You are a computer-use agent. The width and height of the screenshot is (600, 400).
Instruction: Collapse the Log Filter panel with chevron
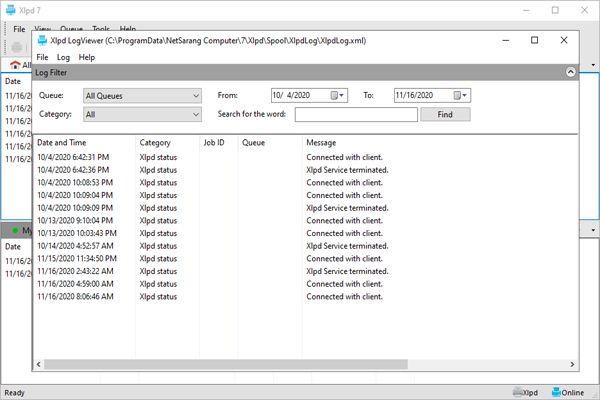569,72
